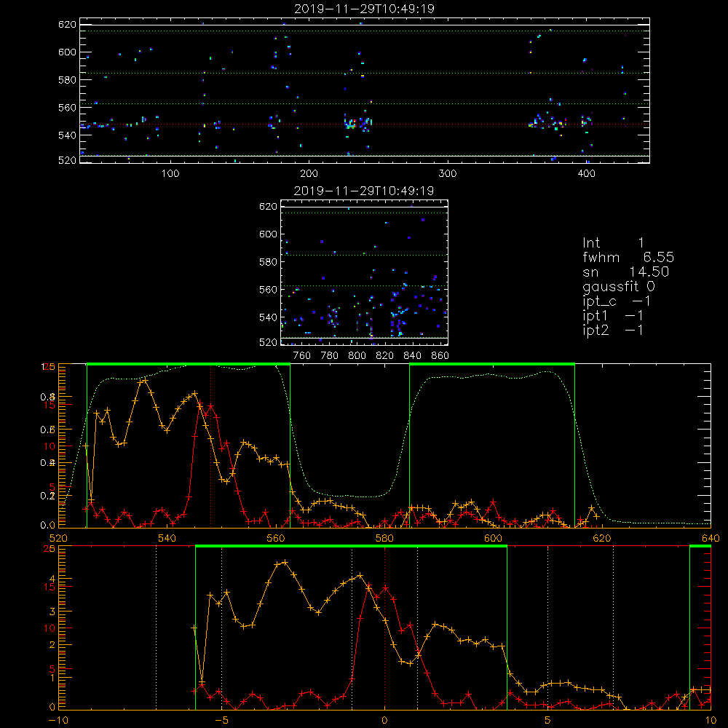
Task: Click y-axis label '580' of the small middle plot
Action: [268, 262]
